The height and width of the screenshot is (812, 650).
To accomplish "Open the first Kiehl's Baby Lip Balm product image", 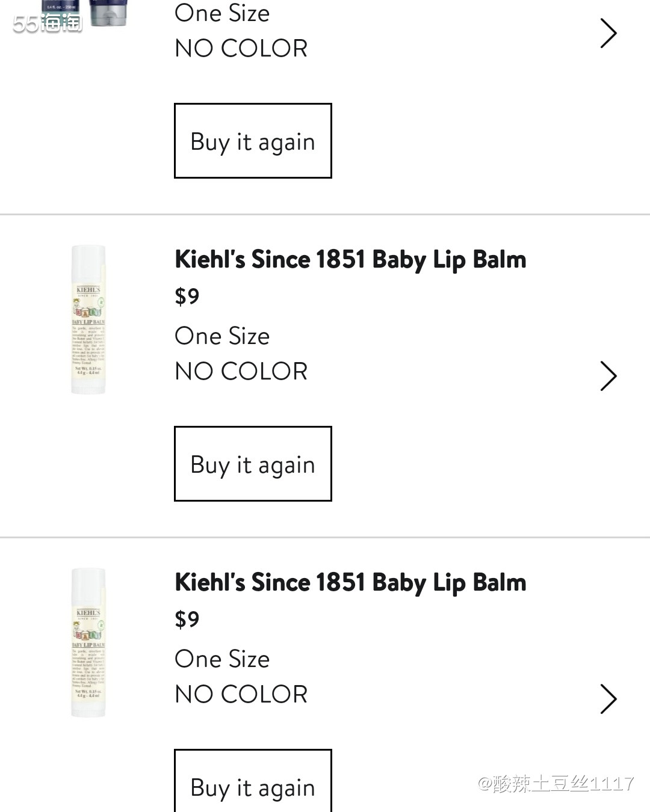I will click(88, 320).
